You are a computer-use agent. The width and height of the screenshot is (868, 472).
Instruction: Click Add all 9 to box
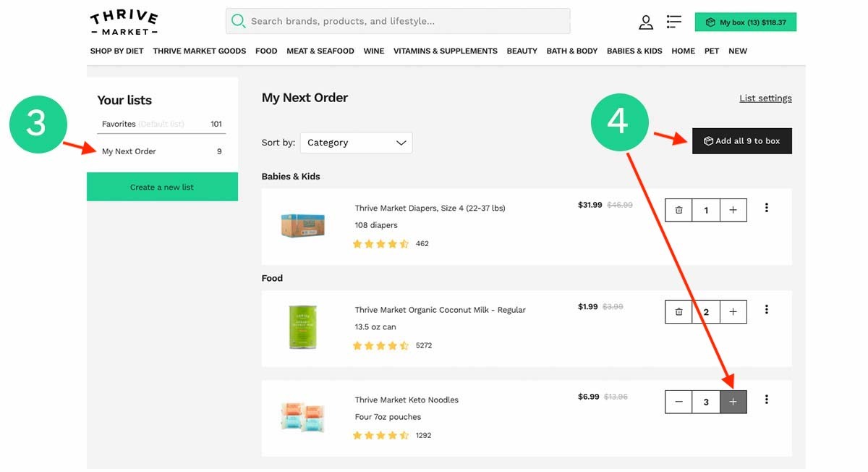(742, 141)
